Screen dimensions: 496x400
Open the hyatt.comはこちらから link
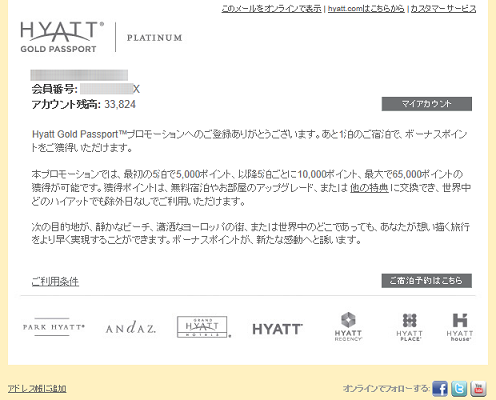(x=366, y=9)
